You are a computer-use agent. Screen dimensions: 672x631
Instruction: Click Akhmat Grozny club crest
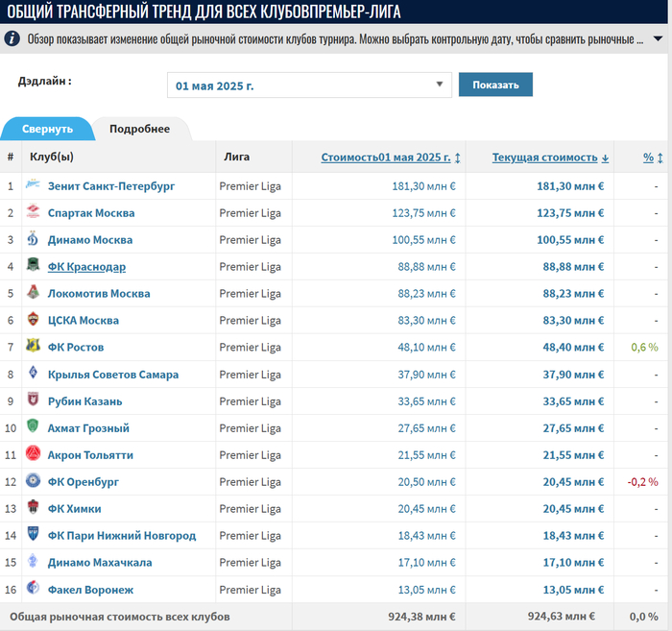click(33, 427)
